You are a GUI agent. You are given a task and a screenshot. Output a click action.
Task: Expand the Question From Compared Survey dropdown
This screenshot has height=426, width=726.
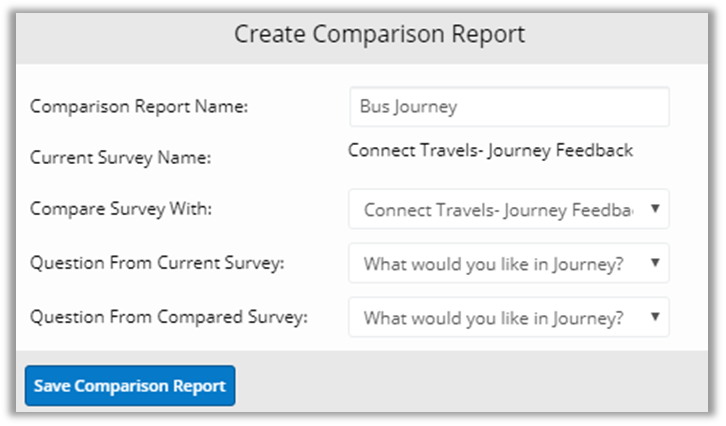click(x=500, y=318)
